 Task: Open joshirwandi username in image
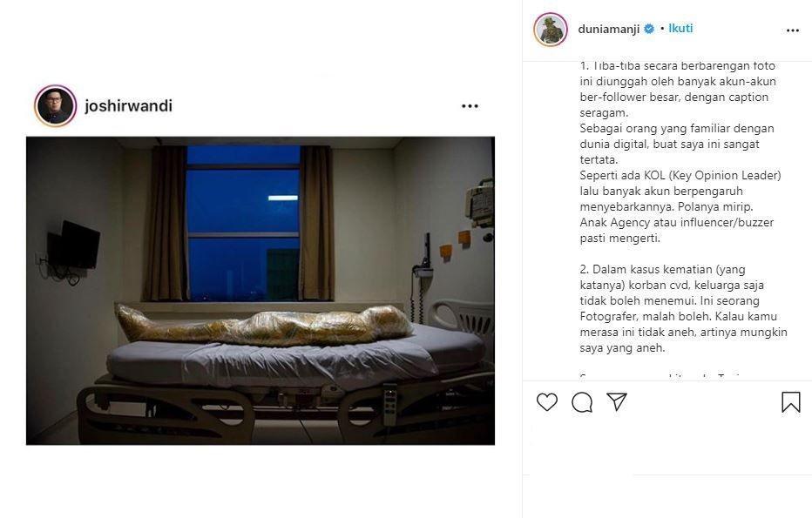click(128, 105)
